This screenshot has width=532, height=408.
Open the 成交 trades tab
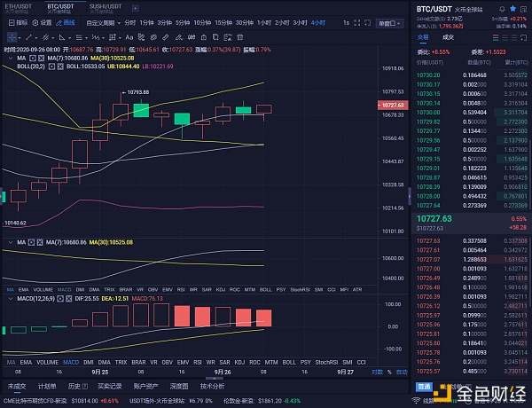click(448, 36)
